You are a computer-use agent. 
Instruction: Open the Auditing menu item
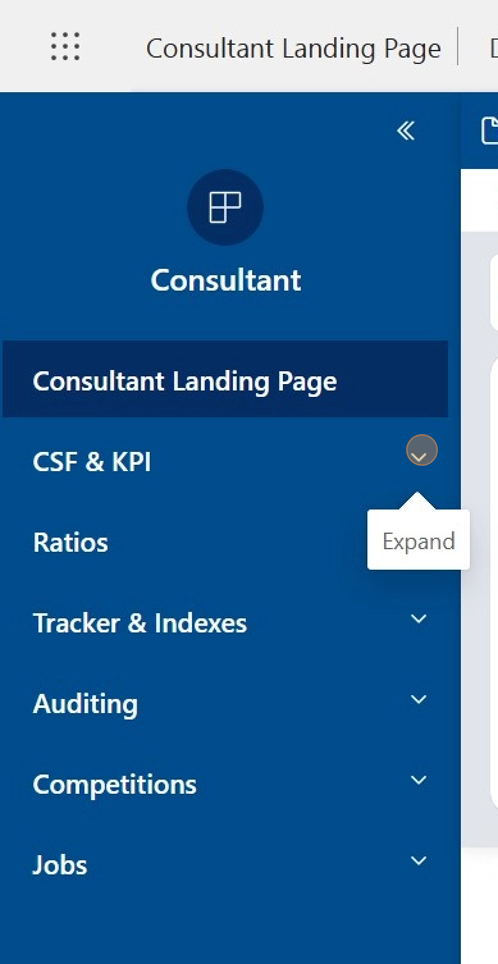click(x=85, y=704)
